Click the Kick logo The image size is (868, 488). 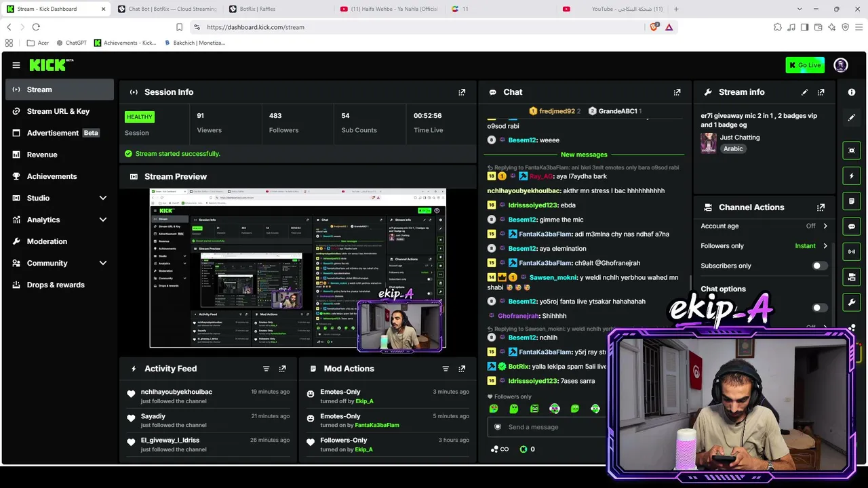pos(51,65)
